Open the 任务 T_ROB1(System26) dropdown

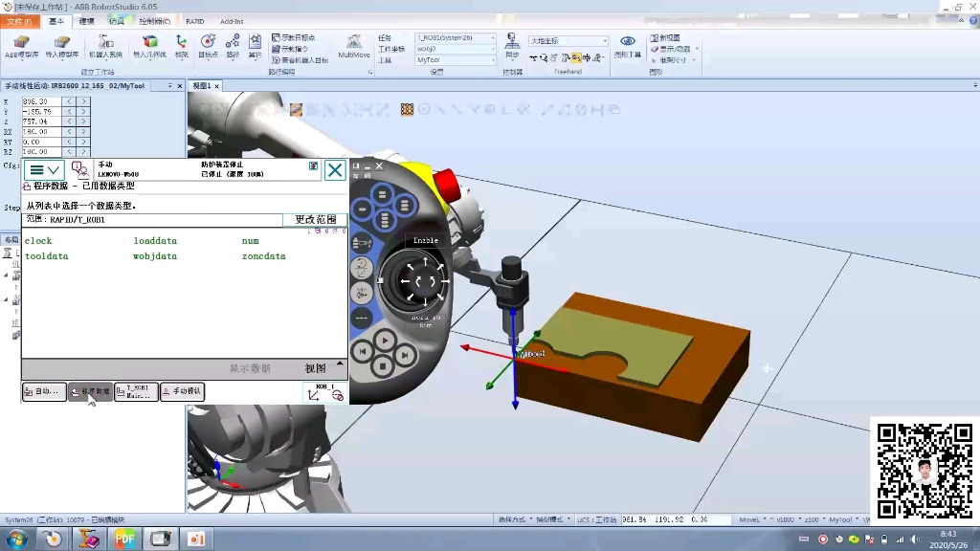(x=494, y=38)
